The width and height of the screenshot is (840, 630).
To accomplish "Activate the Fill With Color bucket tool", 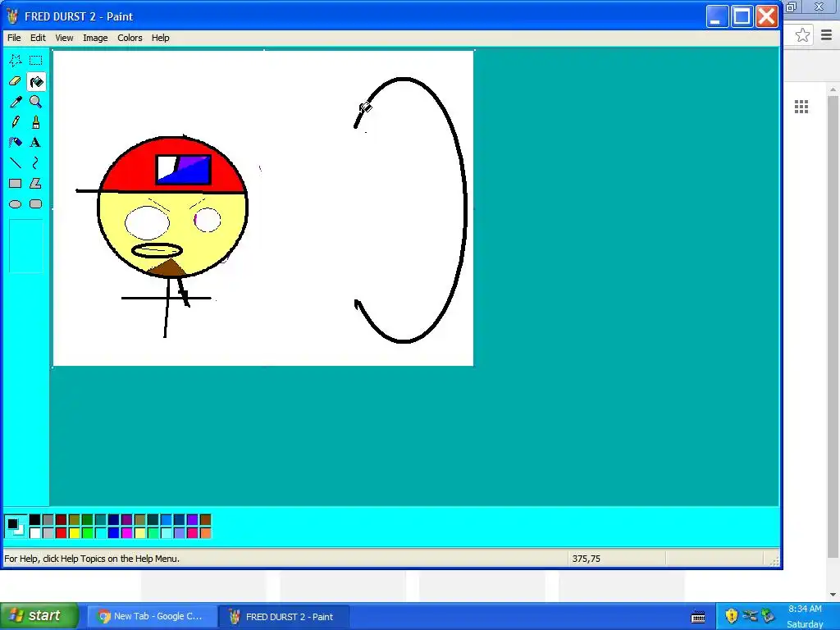I will coord(36,81).
